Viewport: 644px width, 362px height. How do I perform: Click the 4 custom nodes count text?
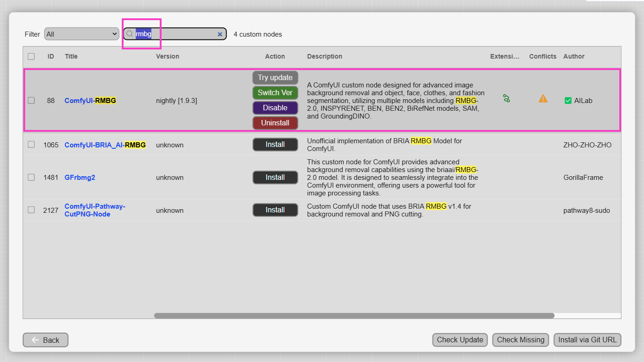pyautogui.click(x=258, y=34)
